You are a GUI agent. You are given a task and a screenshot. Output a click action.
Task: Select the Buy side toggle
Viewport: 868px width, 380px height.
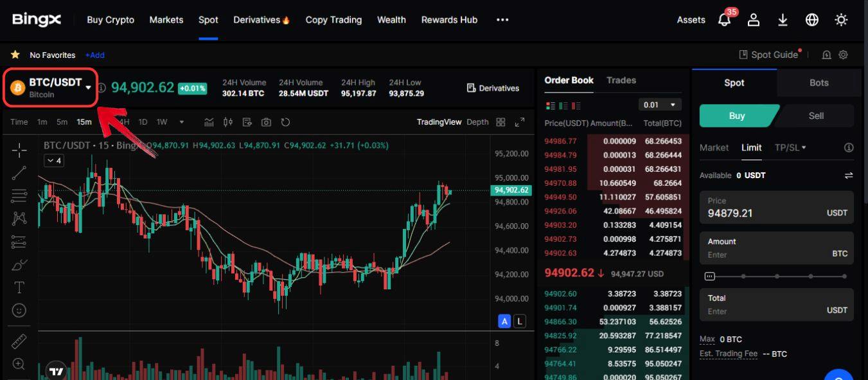coord(737,116)
